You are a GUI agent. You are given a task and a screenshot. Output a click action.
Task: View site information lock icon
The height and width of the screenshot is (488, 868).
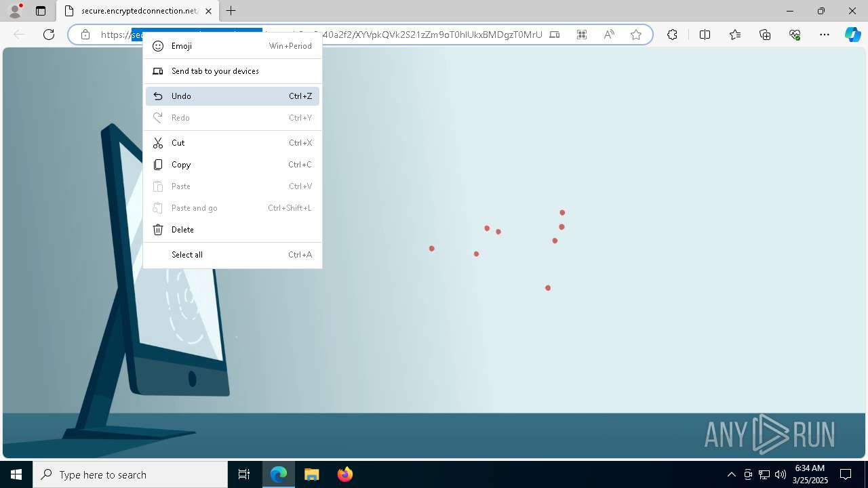click(x=85, y=35)
